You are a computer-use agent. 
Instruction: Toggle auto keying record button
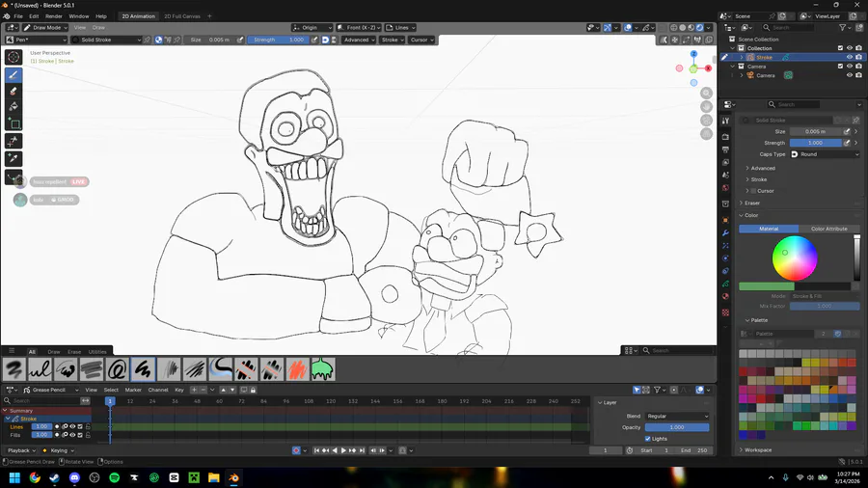(x=296, y=450)
